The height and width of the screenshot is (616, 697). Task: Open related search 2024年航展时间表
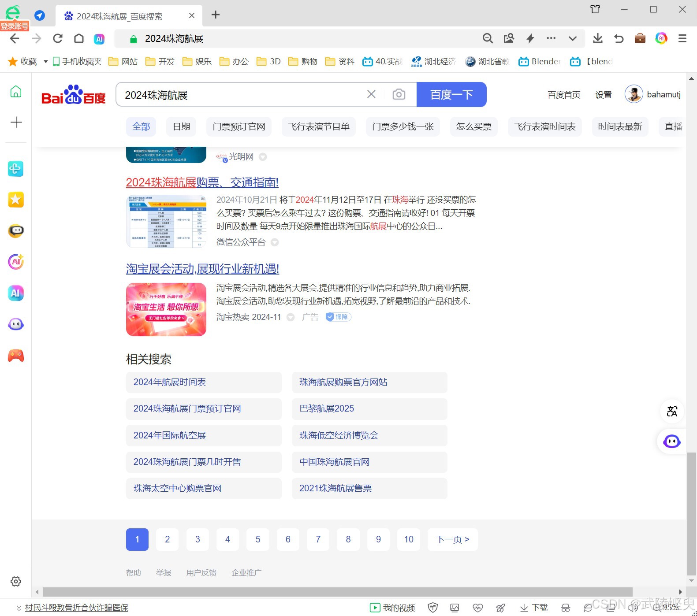[204, 382]
